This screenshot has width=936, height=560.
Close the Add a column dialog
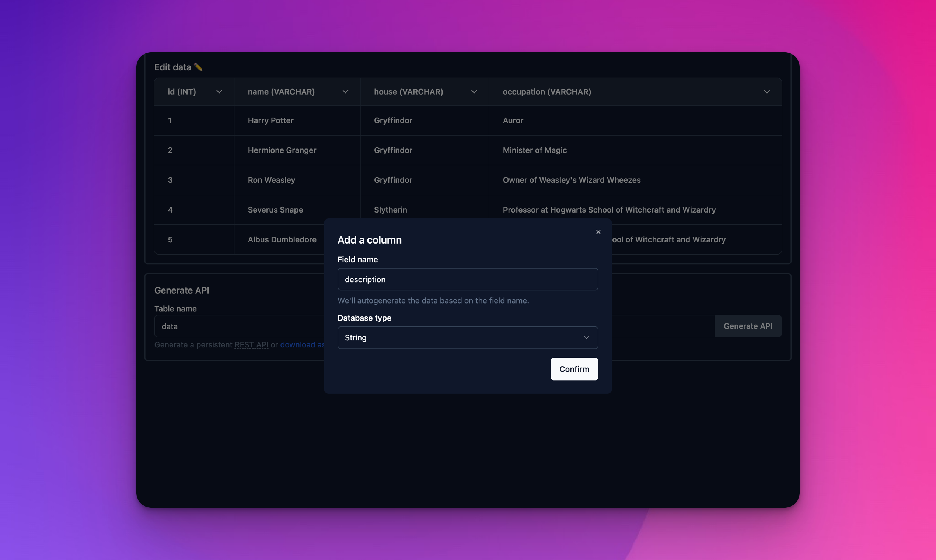click(598, 232)
